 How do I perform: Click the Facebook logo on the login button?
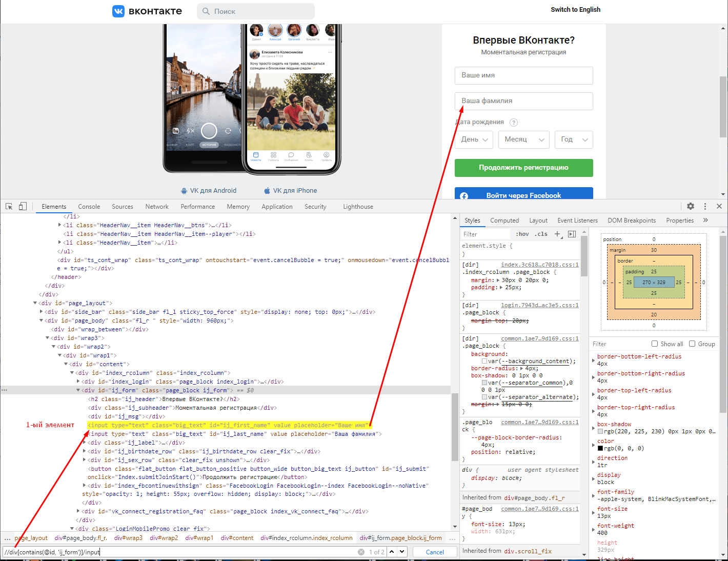tap(464, 196)
